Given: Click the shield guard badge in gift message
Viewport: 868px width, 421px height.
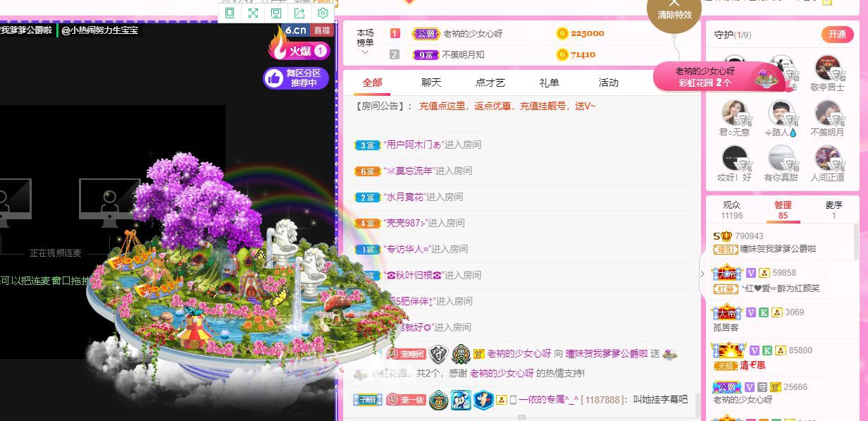Looking at the screenshot, I should click(438, 353).
